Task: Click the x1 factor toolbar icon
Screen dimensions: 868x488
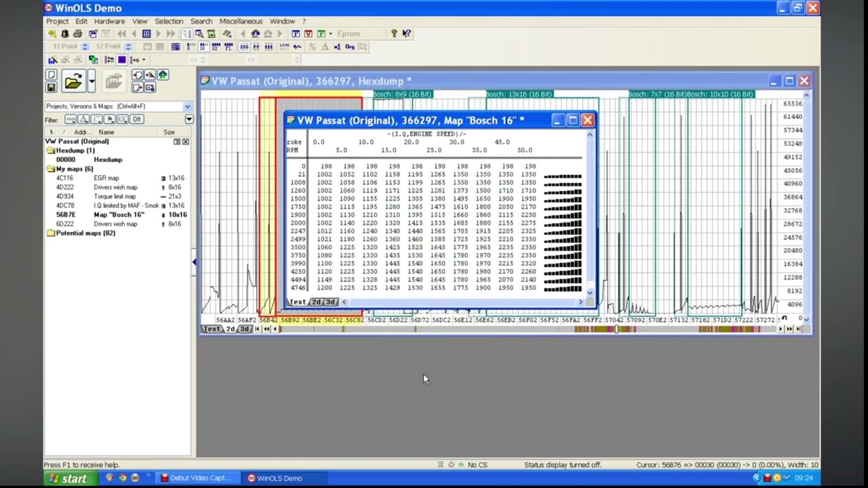Action: 337,47
